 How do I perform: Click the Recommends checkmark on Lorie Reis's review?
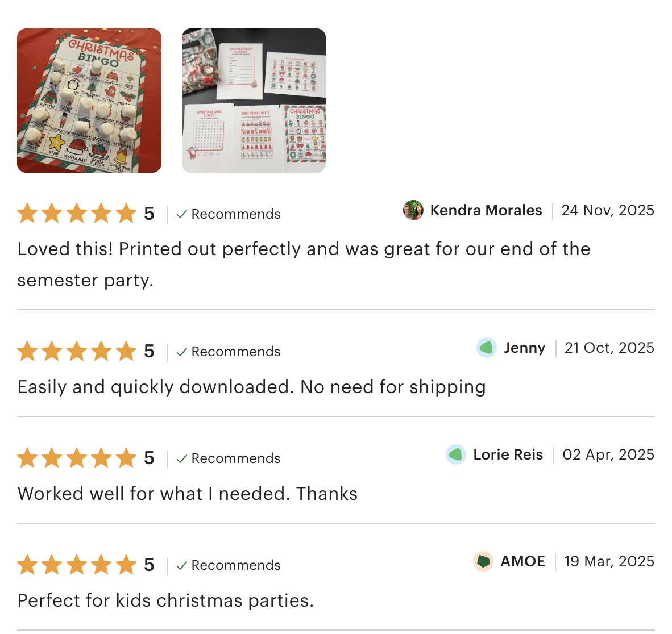[x=182, y=458]
